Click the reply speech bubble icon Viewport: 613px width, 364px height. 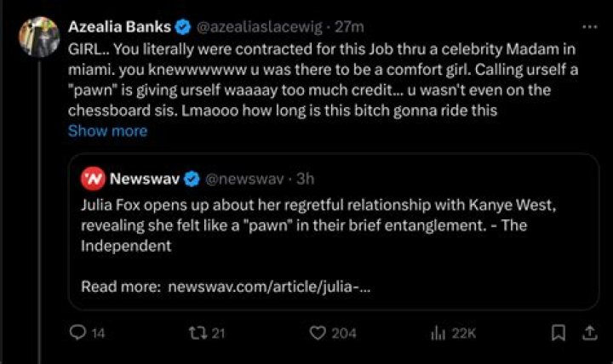(x=77, y=333)
